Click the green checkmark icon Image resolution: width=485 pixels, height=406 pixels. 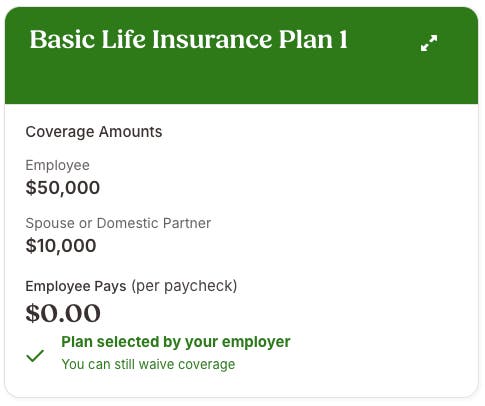[x=35, y=356]
